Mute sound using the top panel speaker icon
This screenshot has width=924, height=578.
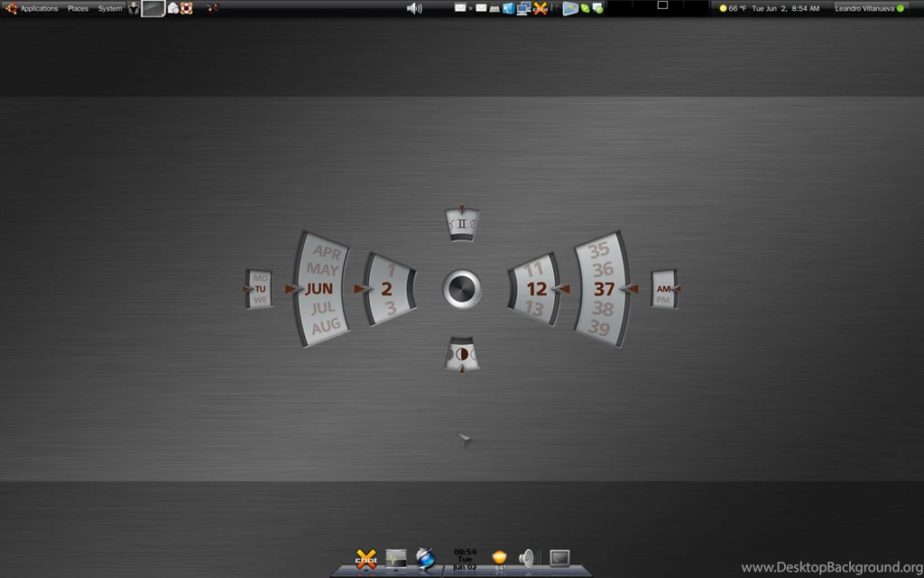tap(414, 8)
